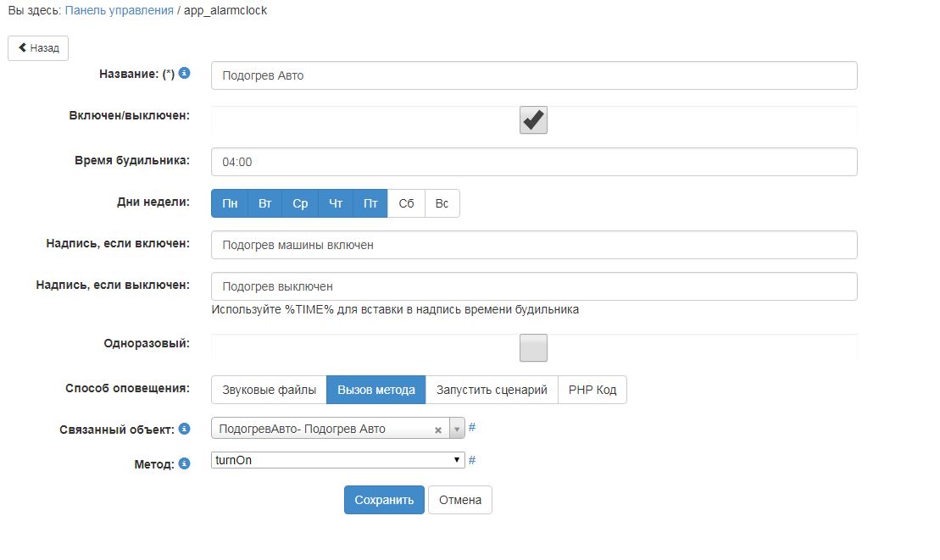The height and width of the screenshot is (560, 940).
Task: Expand the Метод turnOn dropdown
Action: pyautogui.click(x=459, y=460)
